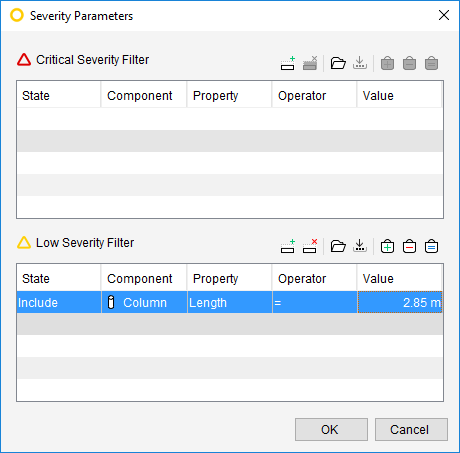Click the yellow Low Severity triangle icon

pos(24,243)
